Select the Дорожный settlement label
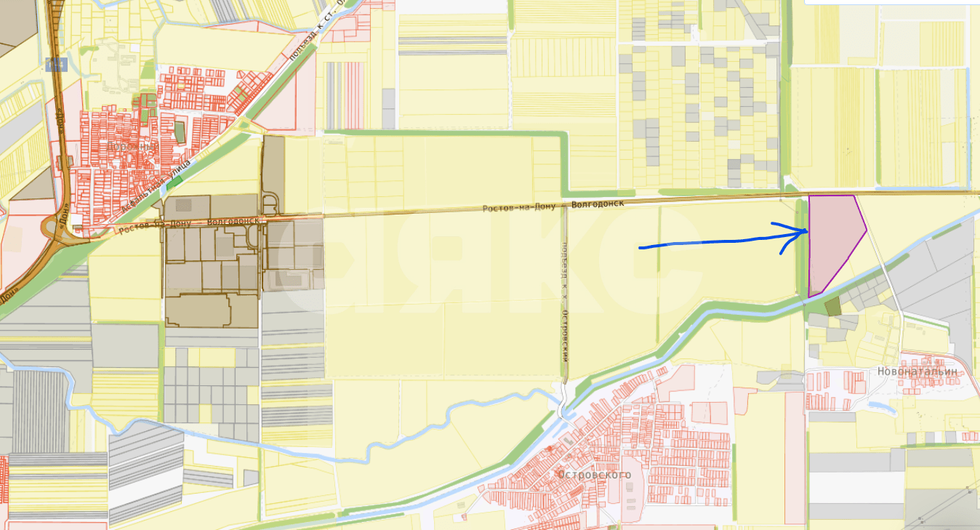The image size is (980, 530). click(132, 147)
